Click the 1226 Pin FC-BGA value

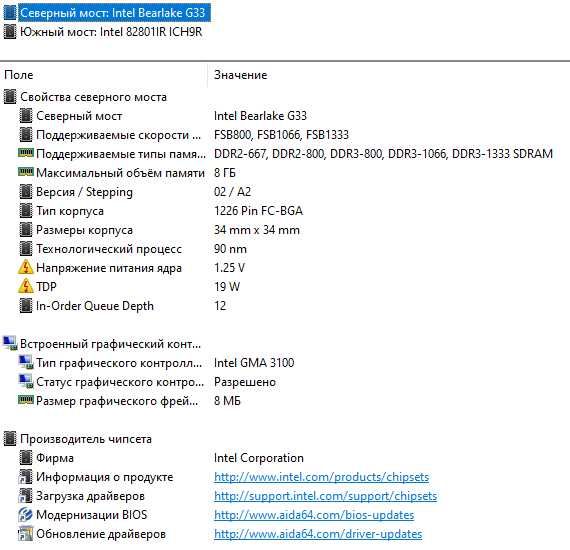(258, 211)
